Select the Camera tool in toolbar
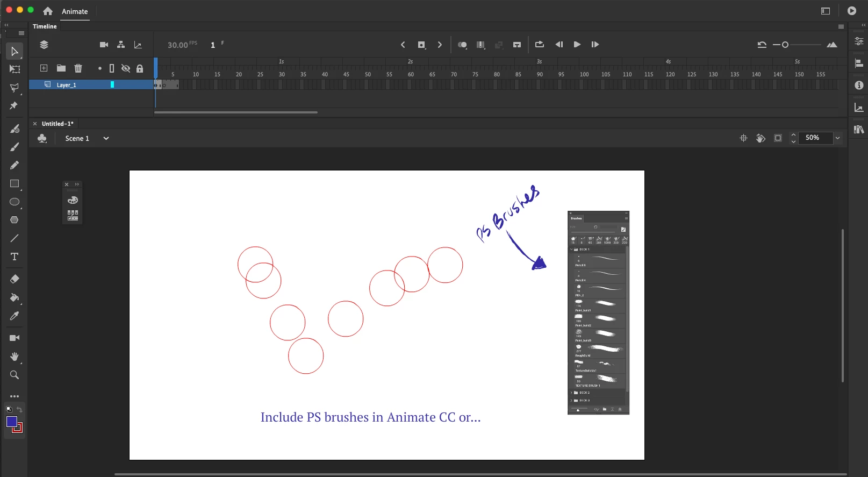The height and width of the screenshot is (477, 868). [15, 338]
